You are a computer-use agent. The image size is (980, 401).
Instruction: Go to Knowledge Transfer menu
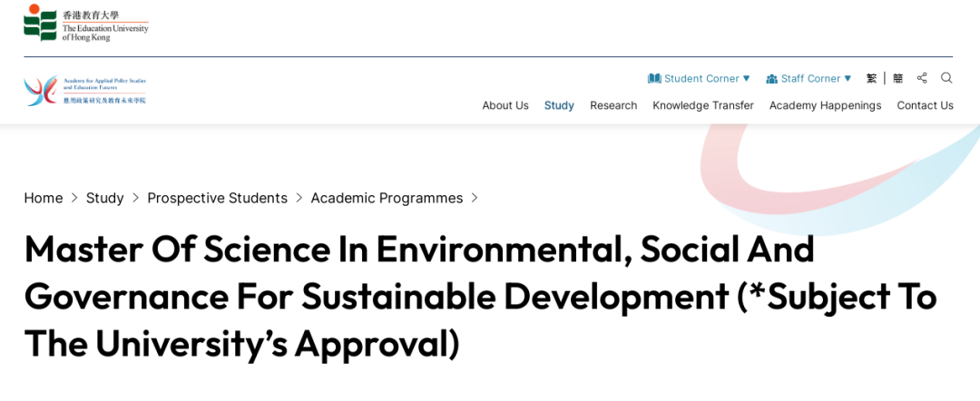tap(703, 105)
